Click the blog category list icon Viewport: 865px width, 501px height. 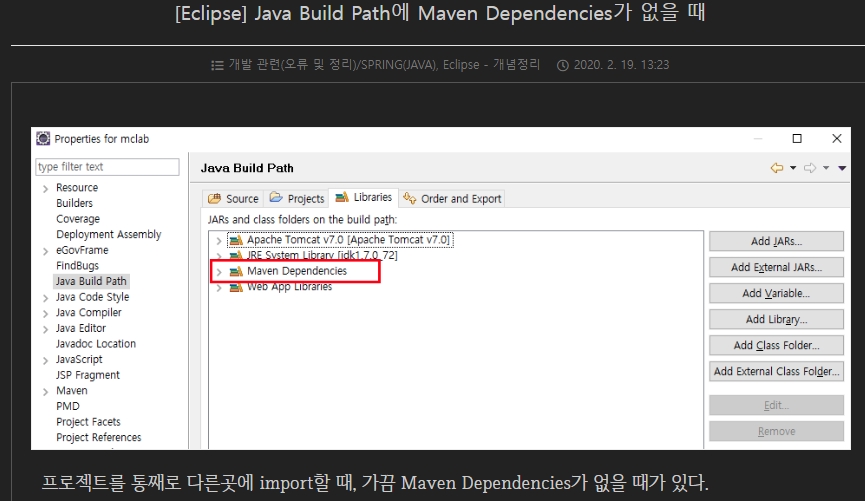[217, 66]
